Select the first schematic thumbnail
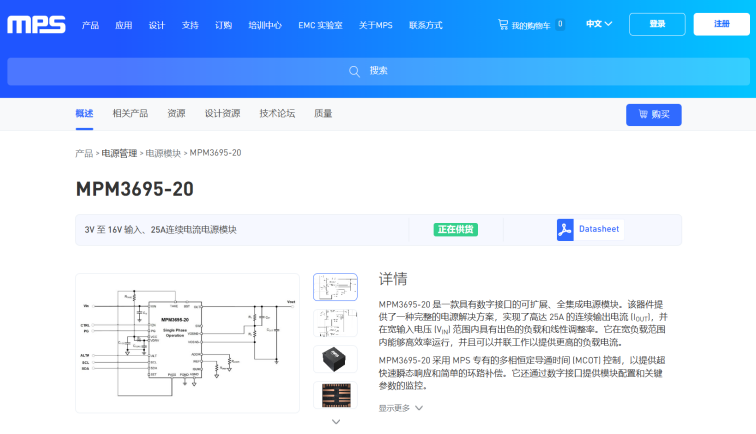Image resolution: width=756 pixels, height=434 pixels. [336, 287]
